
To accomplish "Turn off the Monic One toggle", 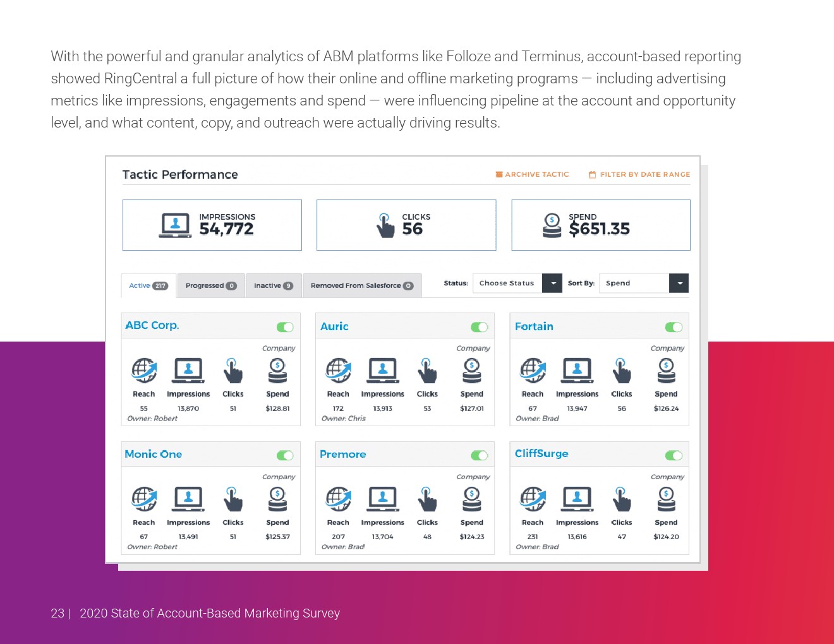I will 285,456.
